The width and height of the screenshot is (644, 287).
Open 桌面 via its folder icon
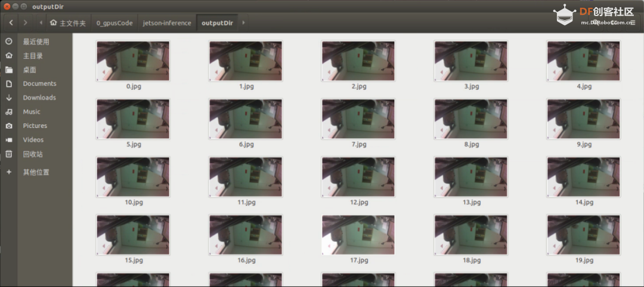9,70
